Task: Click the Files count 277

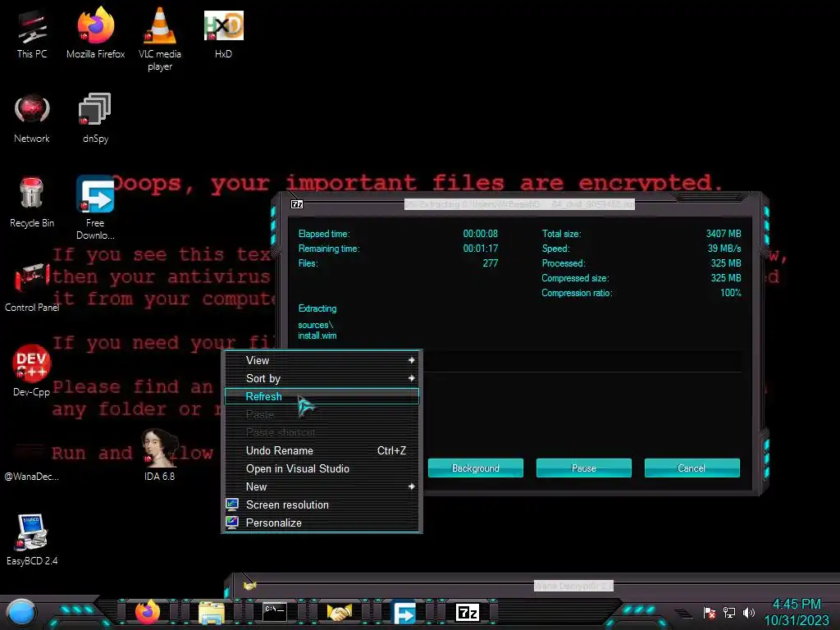Action: coord(491,263)
